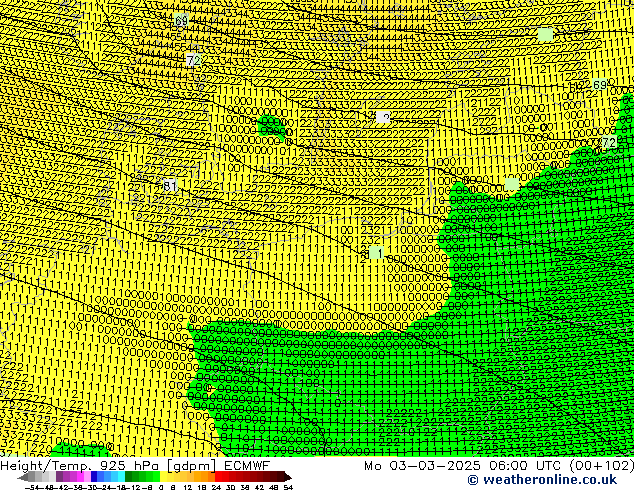The image size is (634, 490).
Task: Click the small green patch amid yellow area
Action: [x=271, y=127]
